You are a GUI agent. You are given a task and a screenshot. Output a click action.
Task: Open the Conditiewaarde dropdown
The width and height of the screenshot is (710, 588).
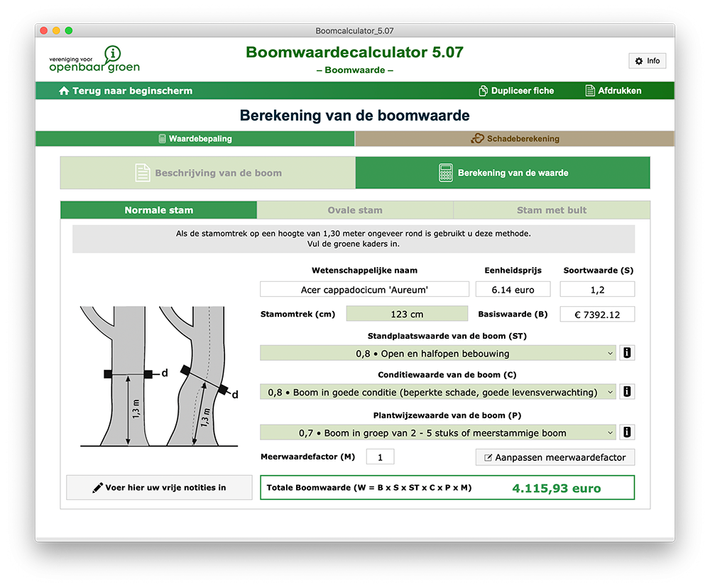coord(438,391)
